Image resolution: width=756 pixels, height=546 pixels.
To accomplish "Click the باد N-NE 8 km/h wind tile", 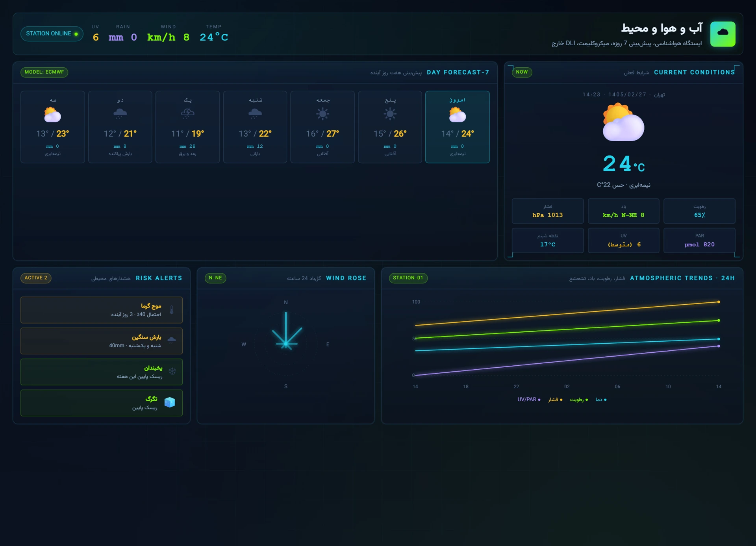I will pyautogui.click(x=623, y=211).
